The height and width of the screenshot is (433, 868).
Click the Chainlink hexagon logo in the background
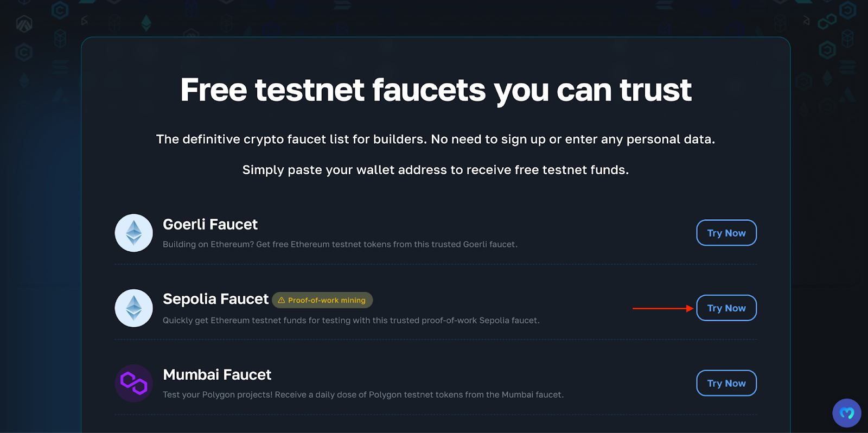pyautogui.click(x=60, y=10)
